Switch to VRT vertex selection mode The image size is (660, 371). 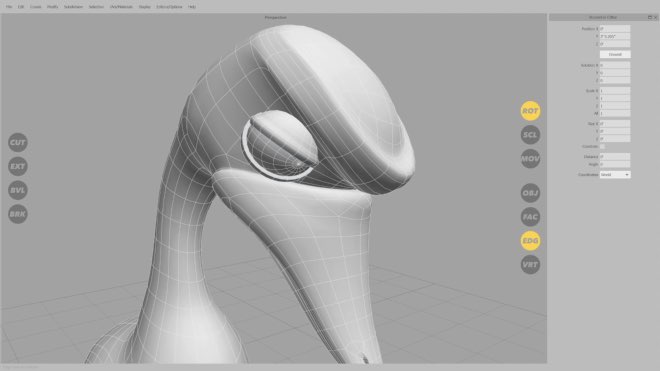tap(530, 264)
